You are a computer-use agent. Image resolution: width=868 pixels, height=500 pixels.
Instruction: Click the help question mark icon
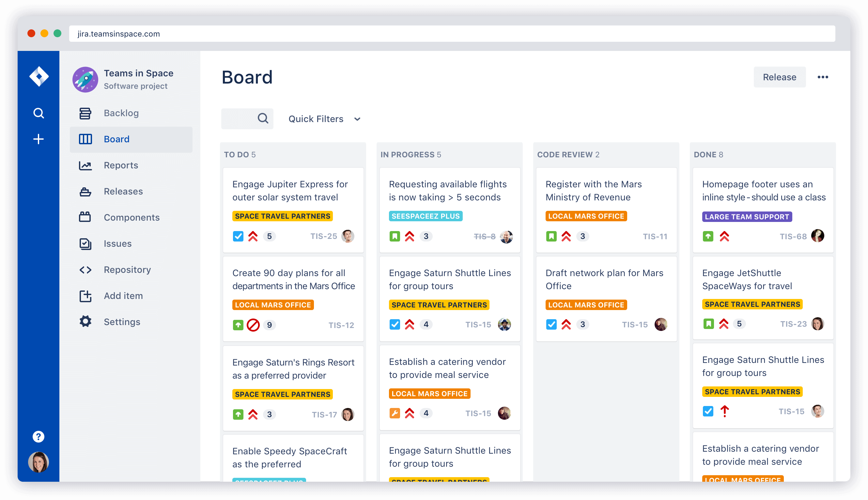click(x=39, y=436)
